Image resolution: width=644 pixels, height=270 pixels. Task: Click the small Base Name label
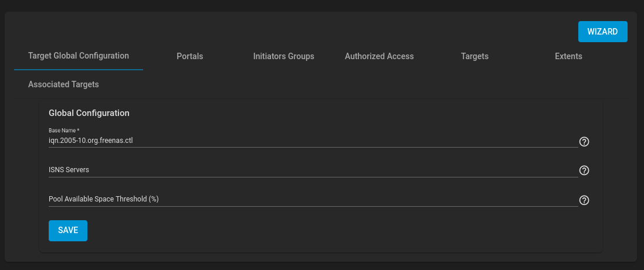tap(62, 130)
